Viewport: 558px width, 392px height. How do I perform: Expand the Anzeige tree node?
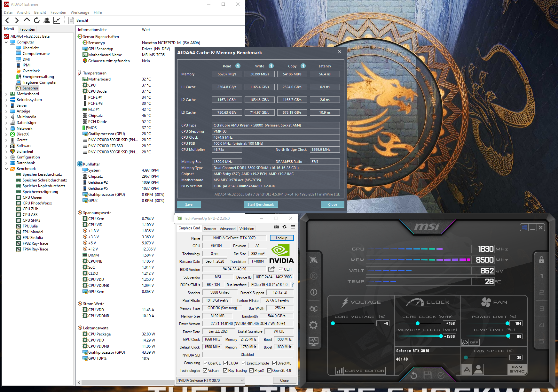[x=6, y=111]
